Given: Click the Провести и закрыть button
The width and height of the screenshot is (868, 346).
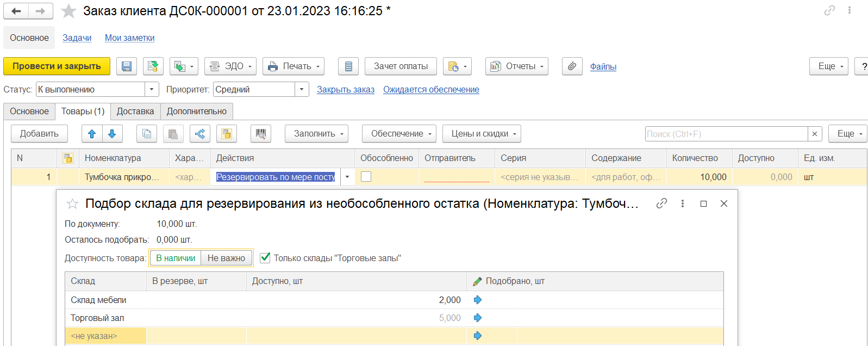Looking at the screenshot, I should [57, 66].
